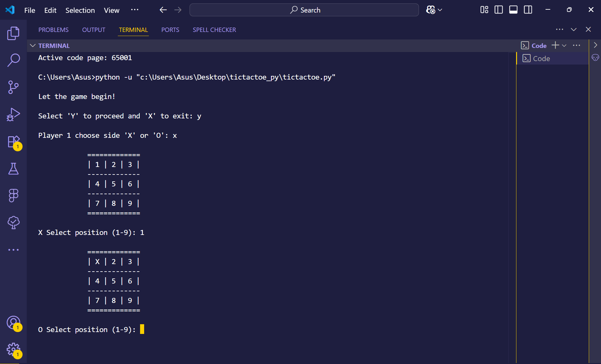
Task: Switch to the OUTPUT tab
Action: click(94, 30)
